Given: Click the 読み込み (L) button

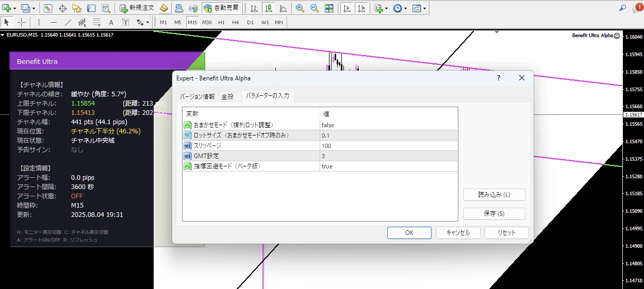Looking at the screenshot, I should (x=493, y=195).
